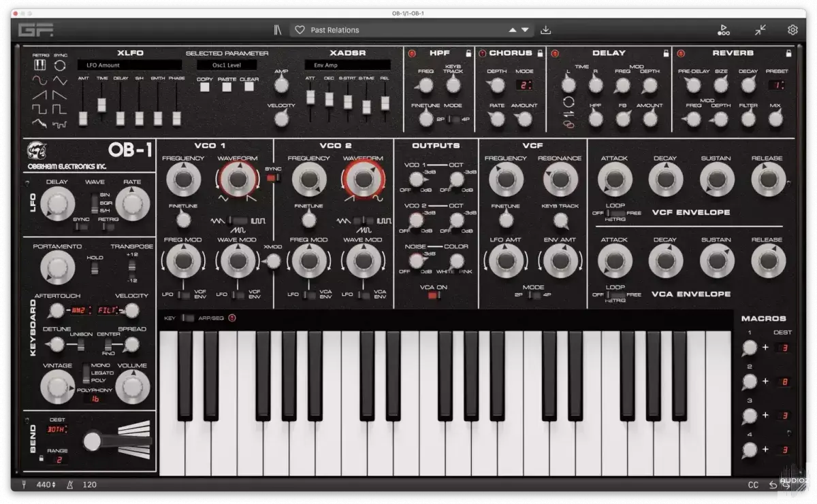
Task: Click the Paste button
Action: tap(227, 88)
